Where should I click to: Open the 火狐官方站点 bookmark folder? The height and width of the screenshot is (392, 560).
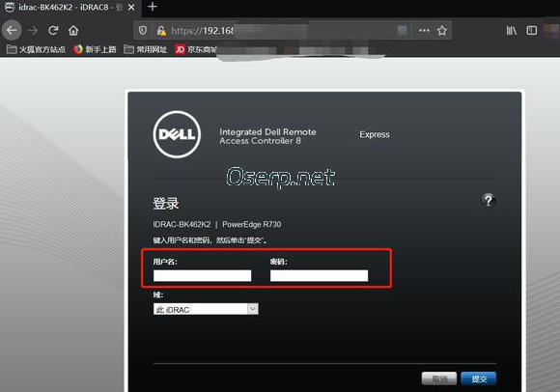pos(36,49)
